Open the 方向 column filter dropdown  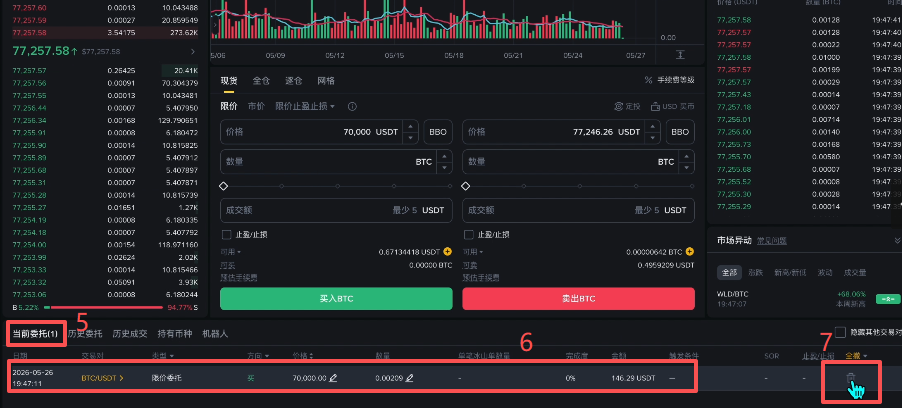258,356
